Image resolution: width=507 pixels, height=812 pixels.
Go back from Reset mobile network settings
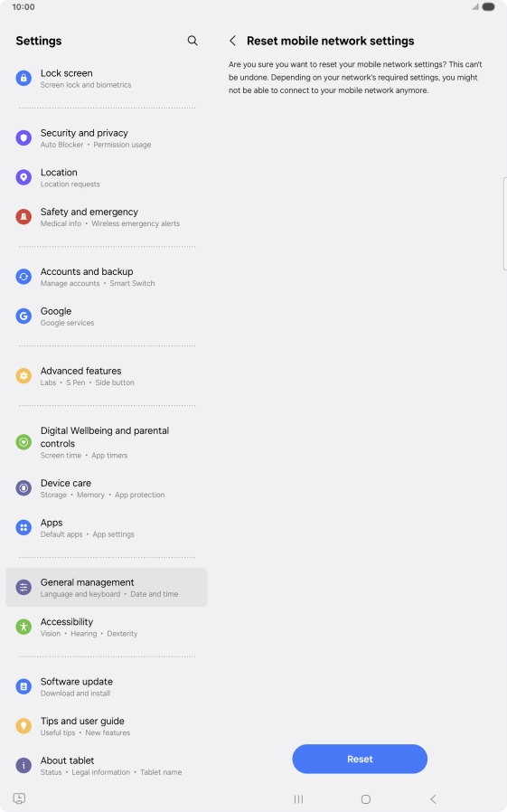[233, 41]
